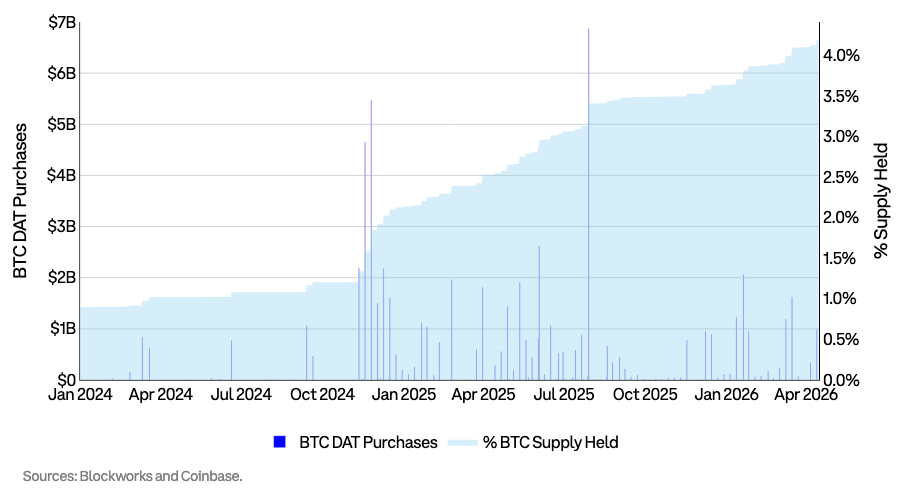Click the Apr 2026 x-axis label
This screenshot has width=900, height=500.
[x=806, y=395]
